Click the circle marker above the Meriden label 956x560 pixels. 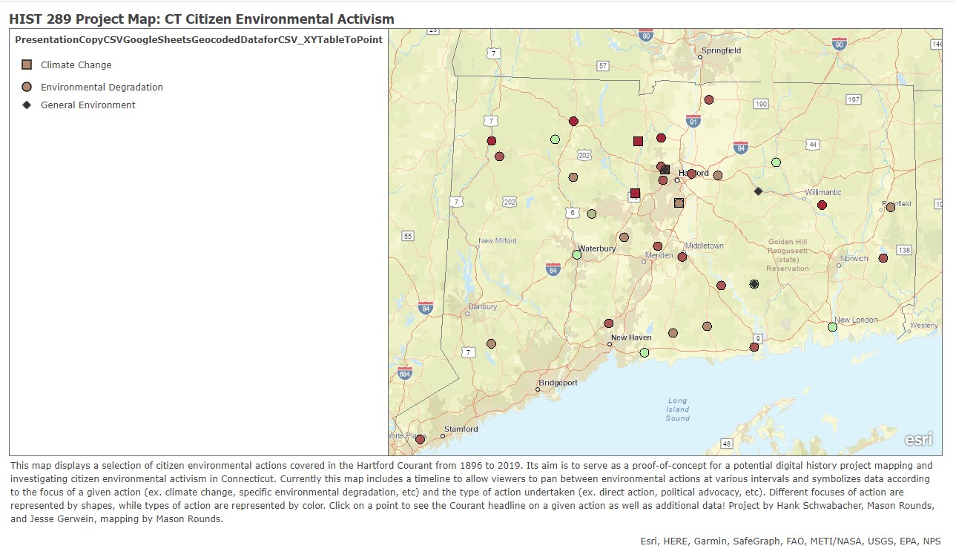pyautogui.click(x=657, y=246)
